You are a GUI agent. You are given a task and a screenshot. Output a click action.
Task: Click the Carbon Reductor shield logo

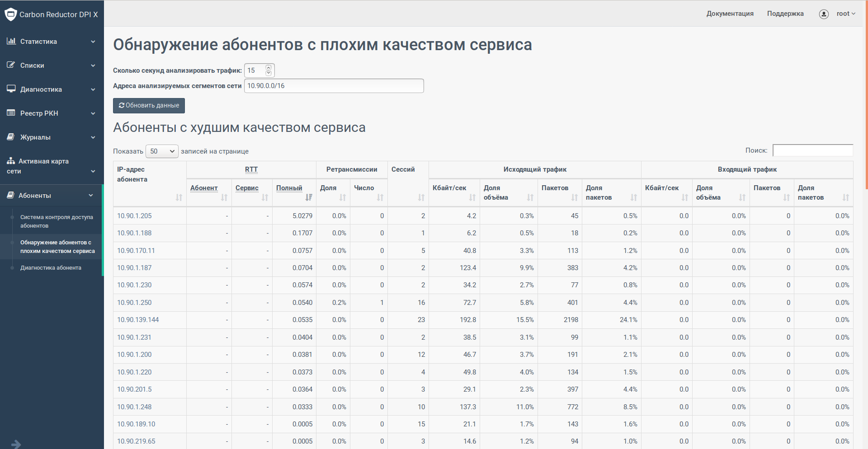[10, 14]
